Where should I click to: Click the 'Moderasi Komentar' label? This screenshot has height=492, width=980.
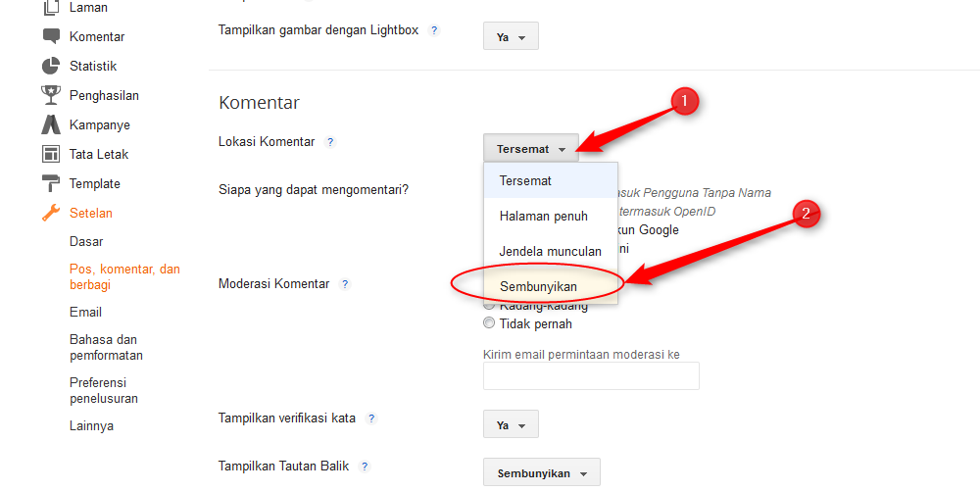point(273,283)
